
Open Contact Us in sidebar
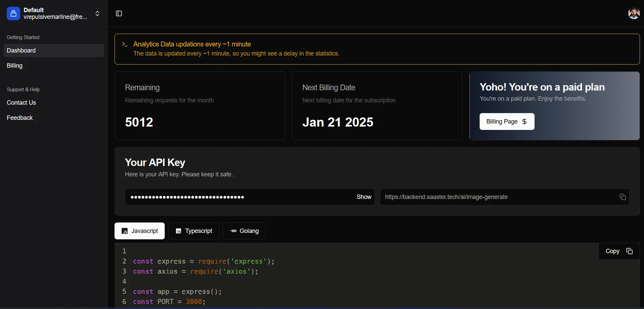[x=21, y=103]
